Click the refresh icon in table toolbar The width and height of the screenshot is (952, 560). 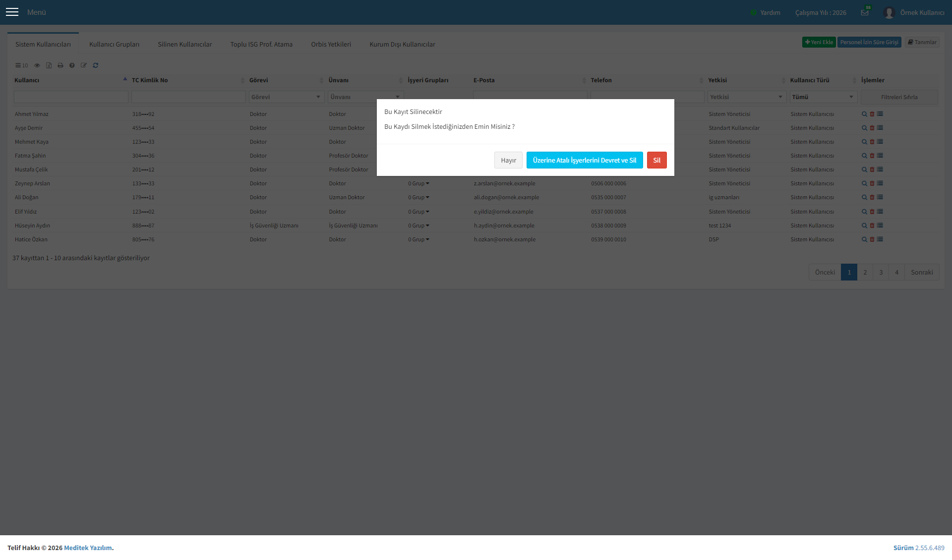pyautogui.click(x=96, y=65)
